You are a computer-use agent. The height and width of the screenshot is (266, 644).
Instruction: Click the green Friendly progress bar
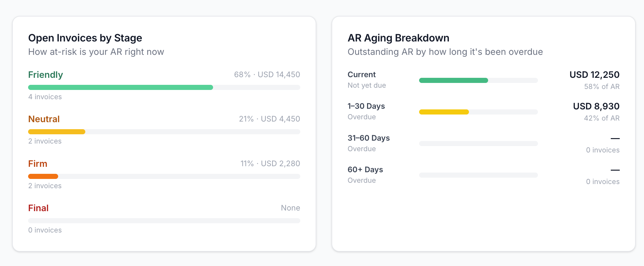click(x=120, y=87)
